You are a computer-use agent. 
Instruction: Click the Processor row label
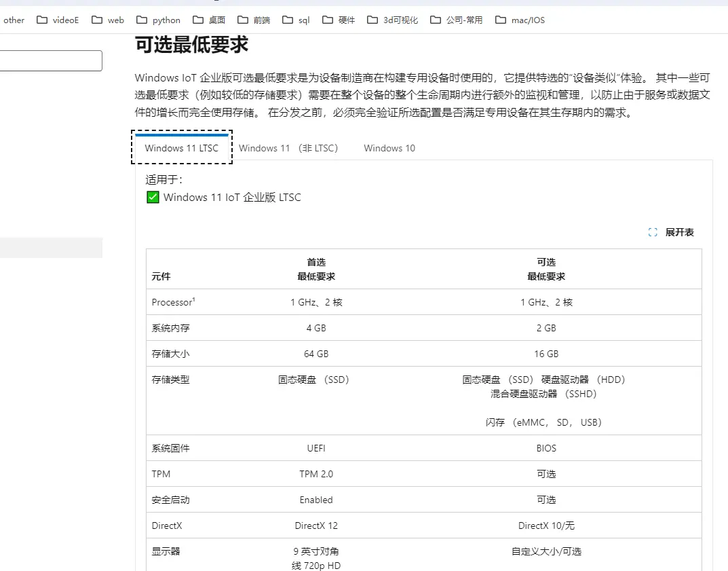pyautogui.click(x=173, y=302)
